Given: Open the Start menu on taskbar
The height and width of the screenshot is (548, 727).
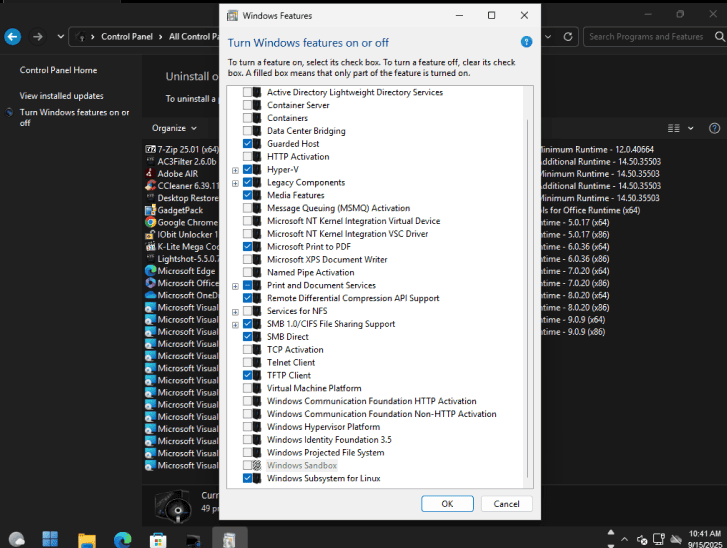Looking at the screenshot, I should click(x=50, y=539).
